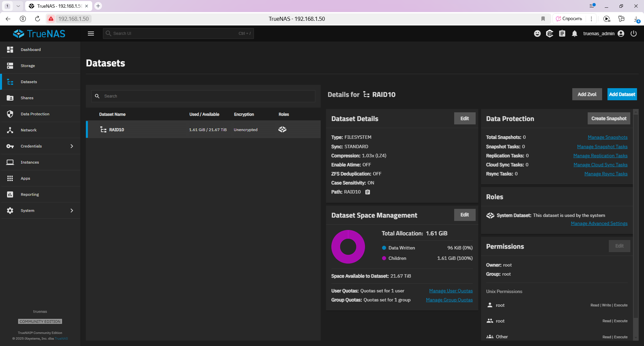The width and height of the screenshot is (644, 346).
Task: Open Manage Advanced Settings link
Action: click(x=599, y=224)
